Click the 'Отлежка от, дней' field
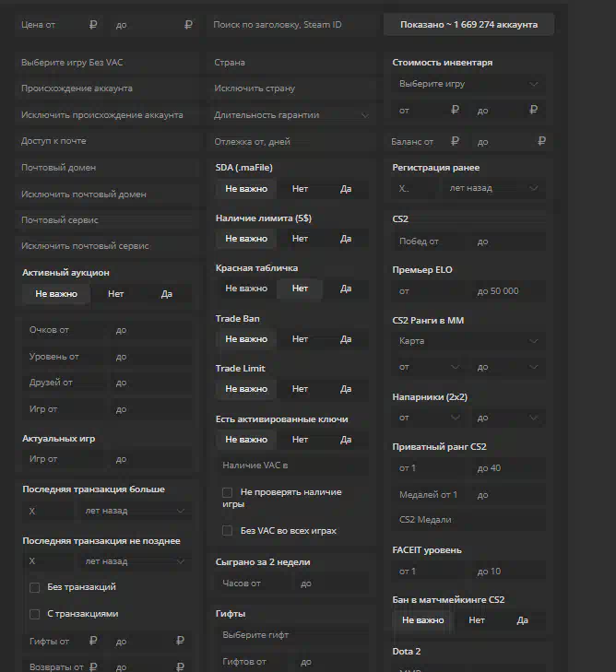Screen dimensions: 616x672 coord(292,141)
